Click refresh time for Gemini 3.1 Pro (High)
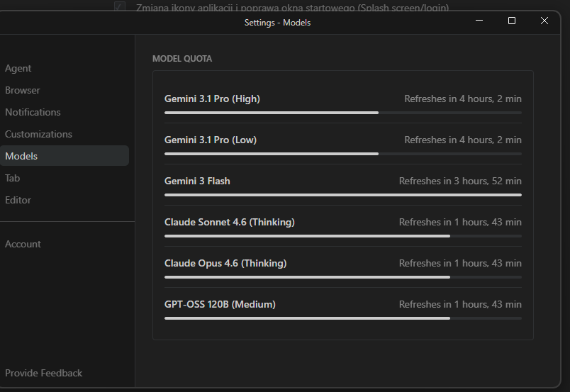570x392 pixels. coord(463,99)
